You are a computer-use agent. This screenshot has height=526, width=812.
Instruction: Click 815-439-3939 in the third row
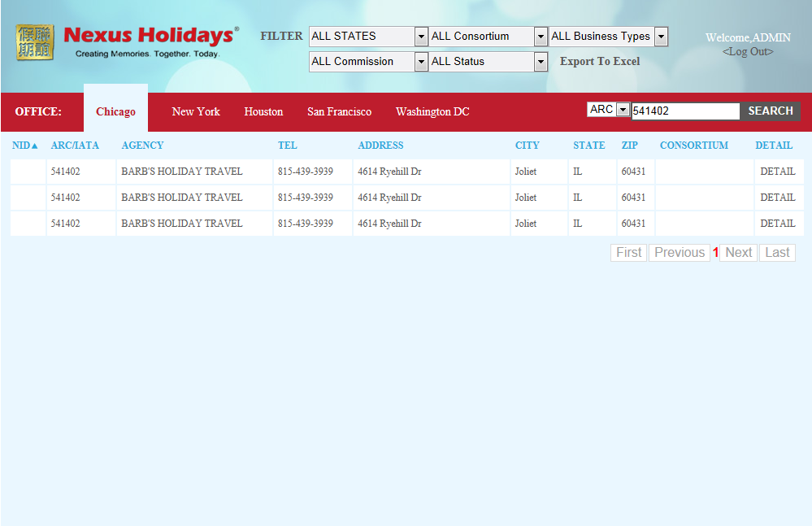point(306,223)
